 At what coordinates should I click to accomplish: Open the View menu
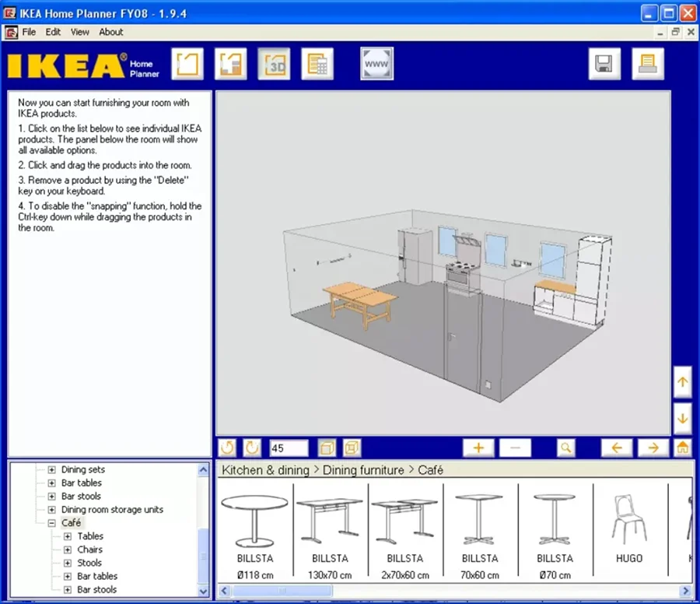click(80, 32)
